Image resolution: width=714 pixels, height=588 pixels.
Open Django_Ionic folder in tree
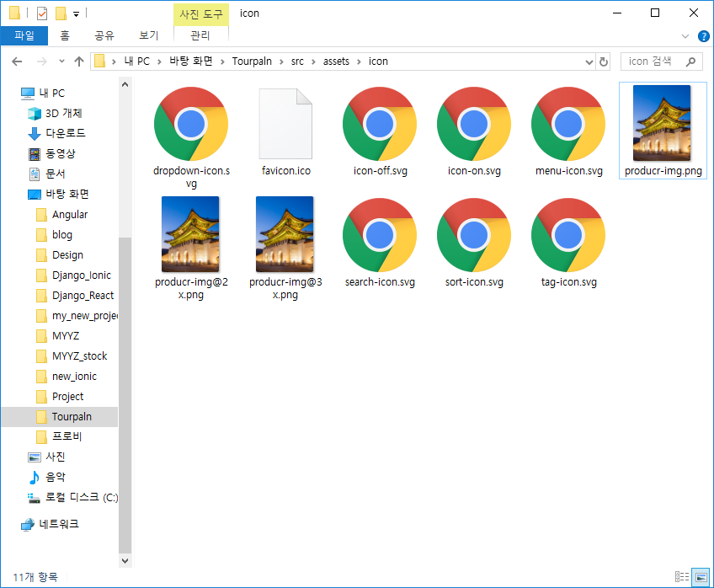click(73, 275)
